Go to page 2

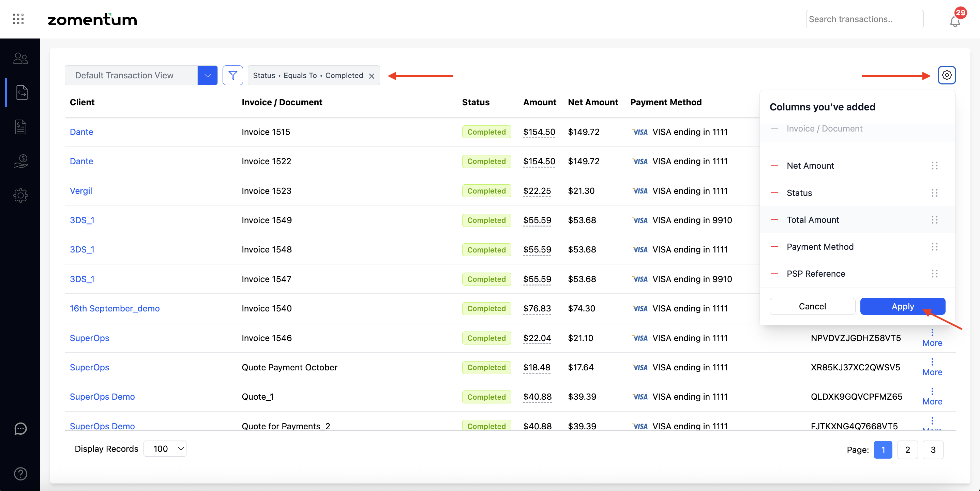[907, 449]
